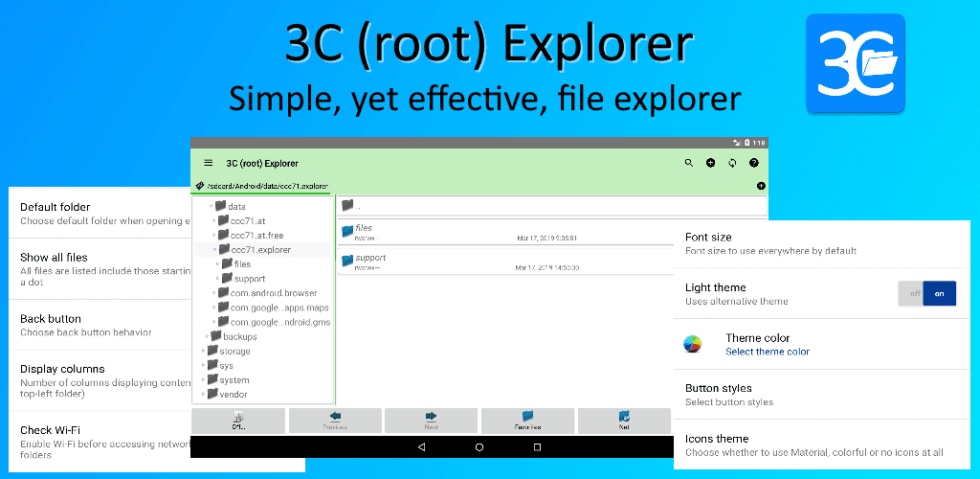This screenshot has height=479, width=980.
Task: Tap the Android recent apps square
Action: click(x=537, y=447)
